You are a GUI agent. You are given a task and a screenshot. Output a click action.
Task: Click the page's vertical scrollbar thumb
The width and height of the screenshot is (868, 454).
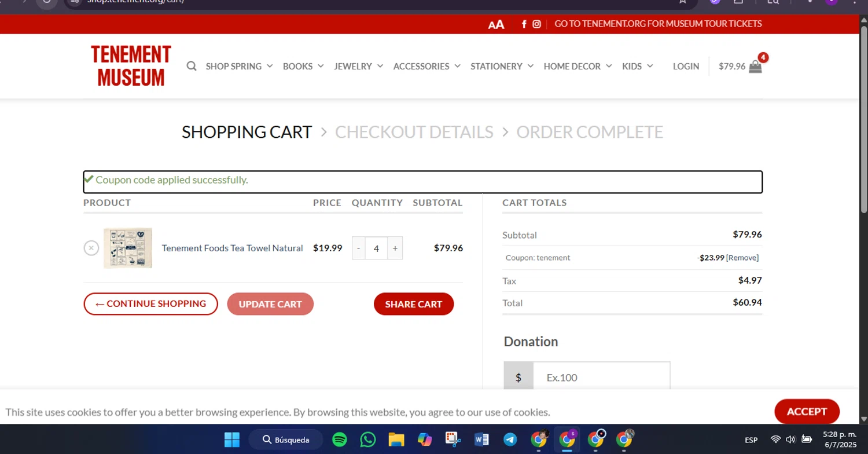863,119
